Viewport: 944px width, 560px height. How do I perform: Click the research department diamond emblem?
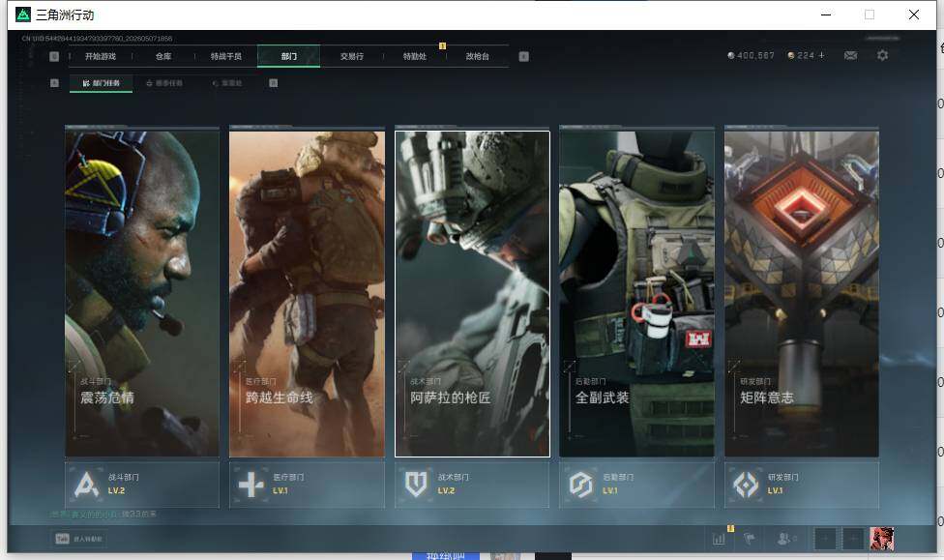coord(746,485)
